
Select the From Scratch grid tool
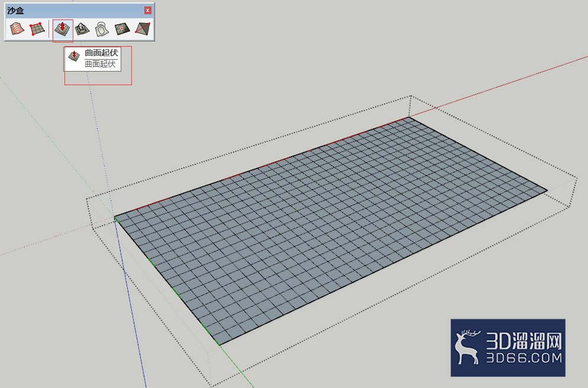coord(37,28)
